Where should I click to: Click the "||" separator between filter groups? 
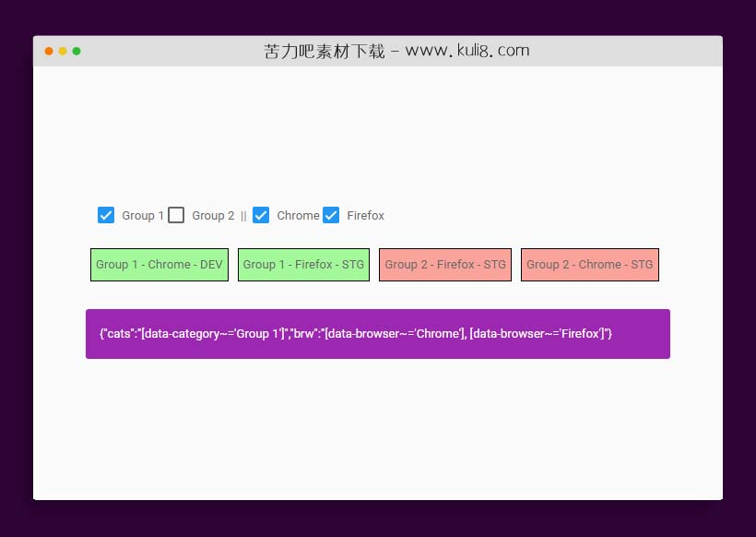(x=242, y=216)
